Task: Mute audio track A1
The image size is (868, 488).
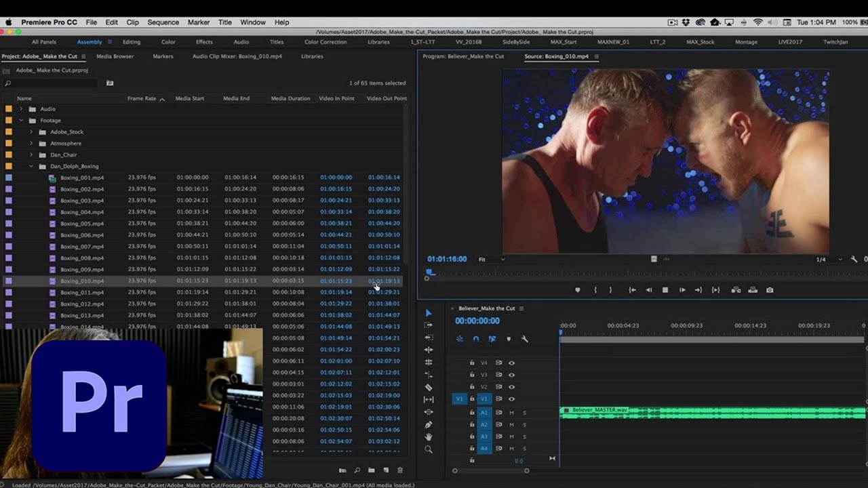Action: (512, 413)
